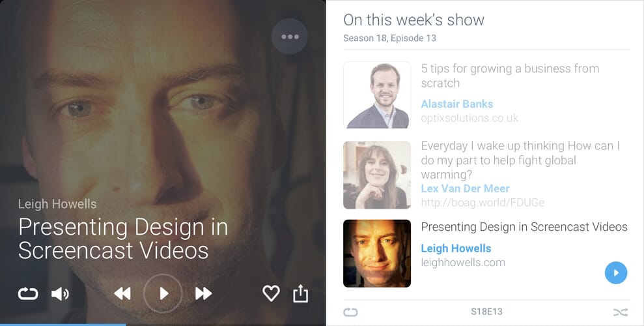
Task: Select Lex Van Der Meer portrait thumbnail
Action: (377, 175)
